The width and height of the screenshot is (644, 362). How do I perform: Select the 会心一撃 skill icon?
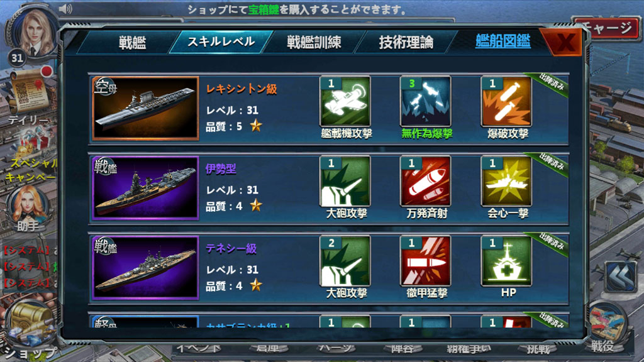click(506, 181)
